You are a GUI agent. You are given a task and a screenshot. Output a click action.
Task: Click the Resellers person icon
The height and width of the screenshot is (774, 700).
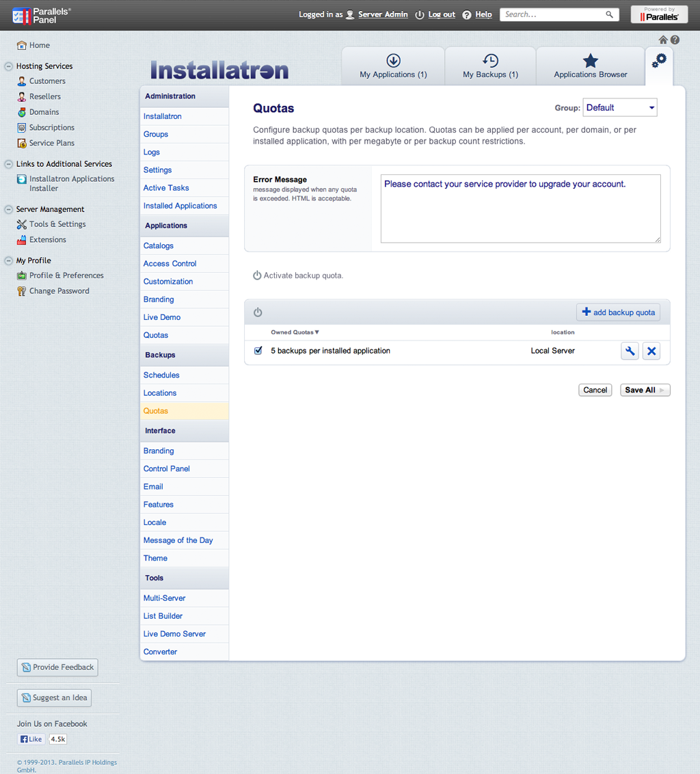(22, 97)
